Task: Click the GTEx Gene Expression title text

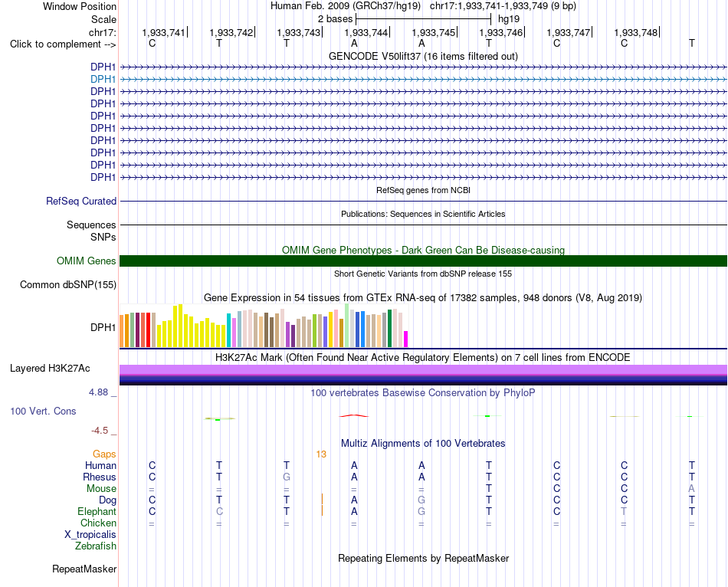Action: tap(423, 297)
